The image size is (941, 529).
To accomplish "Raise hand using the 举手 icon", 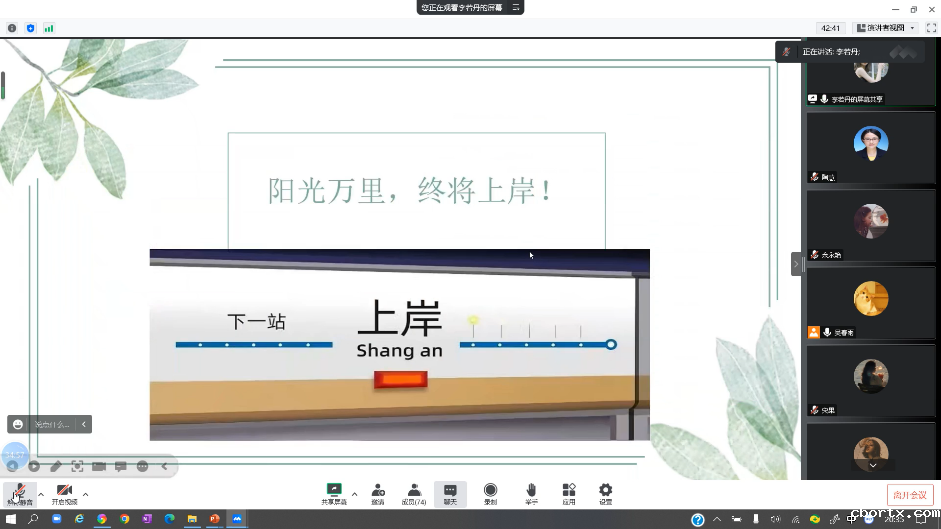I will [x=531, y=491].
